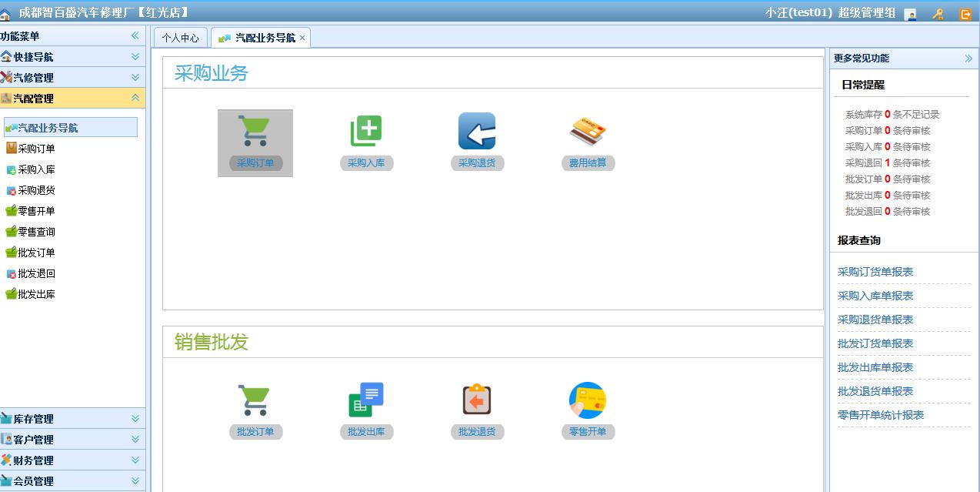Viewport: 980px width, 492px height.
Task: Expand the 汽修管理 menu section
Action: click(135, 78)
